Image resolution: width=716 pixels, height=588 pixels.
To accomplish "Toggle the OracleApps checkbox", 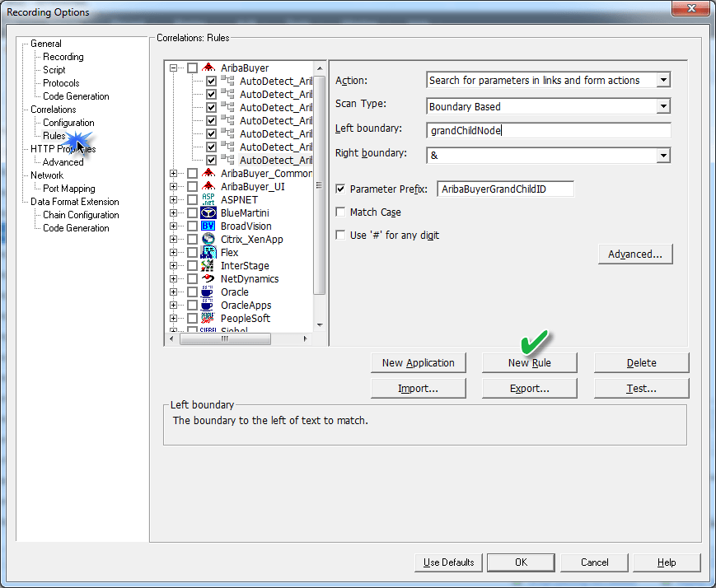I will pos(192,305).
